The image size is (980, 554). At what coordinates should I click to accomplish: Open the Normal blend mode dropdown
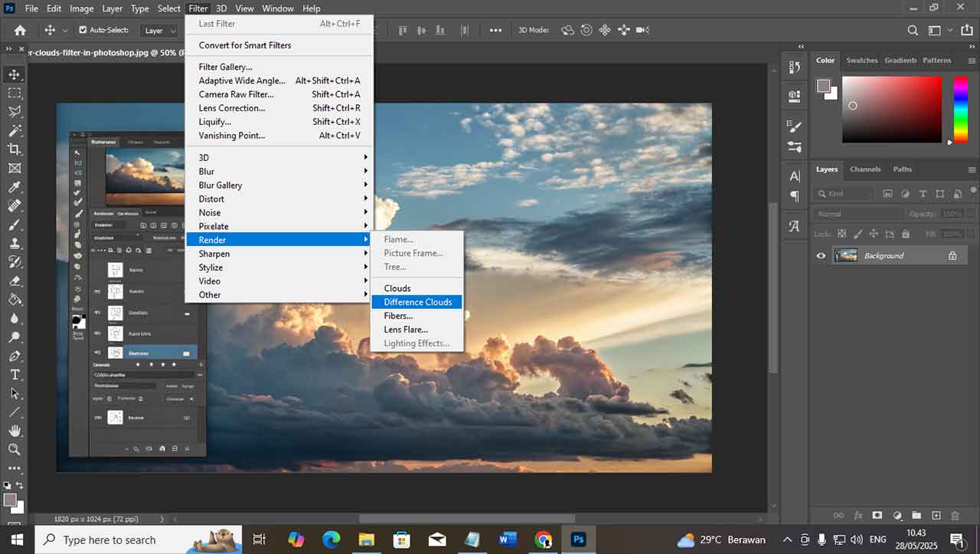click(x=859, y=214)
